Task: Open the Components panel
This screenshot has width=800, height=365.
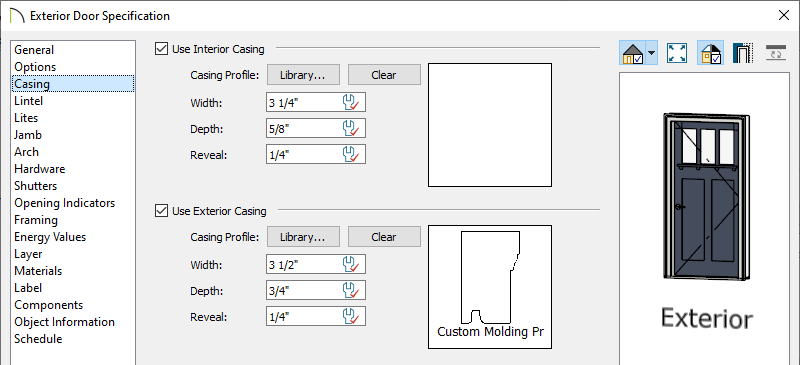Action: pos(48,305)
